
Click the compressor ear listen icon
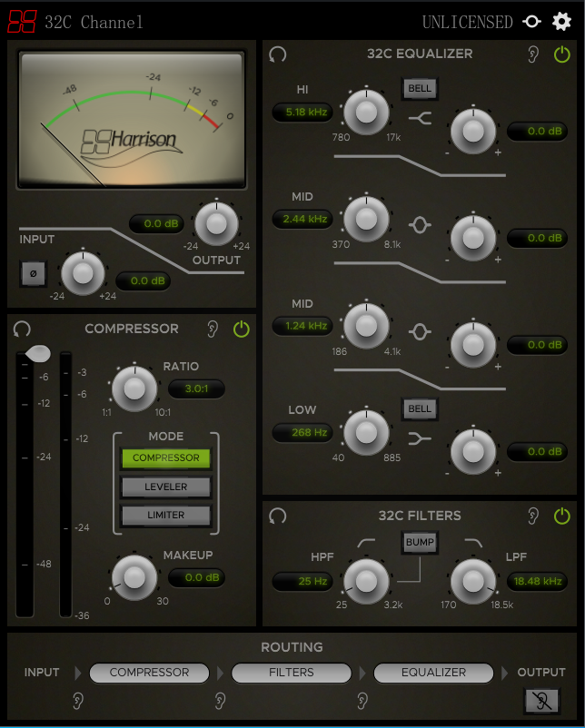coord(213,330)
